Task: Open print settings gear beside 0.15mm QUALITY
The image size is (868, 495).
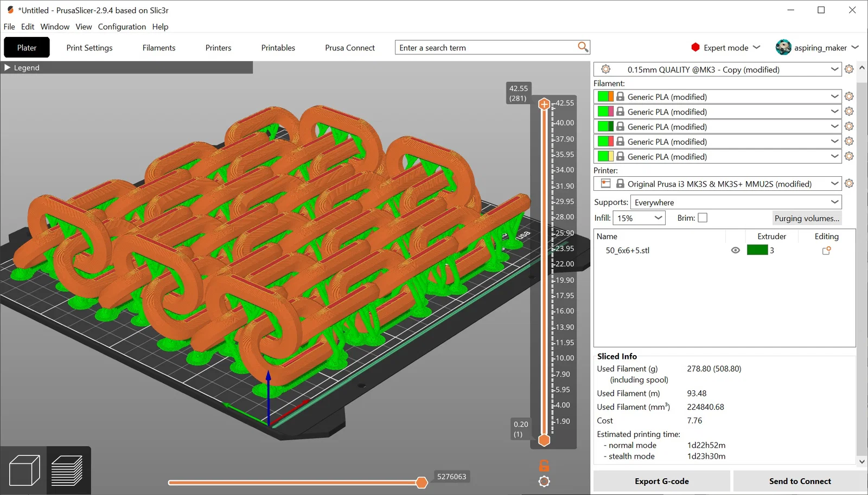Action: 849,69
